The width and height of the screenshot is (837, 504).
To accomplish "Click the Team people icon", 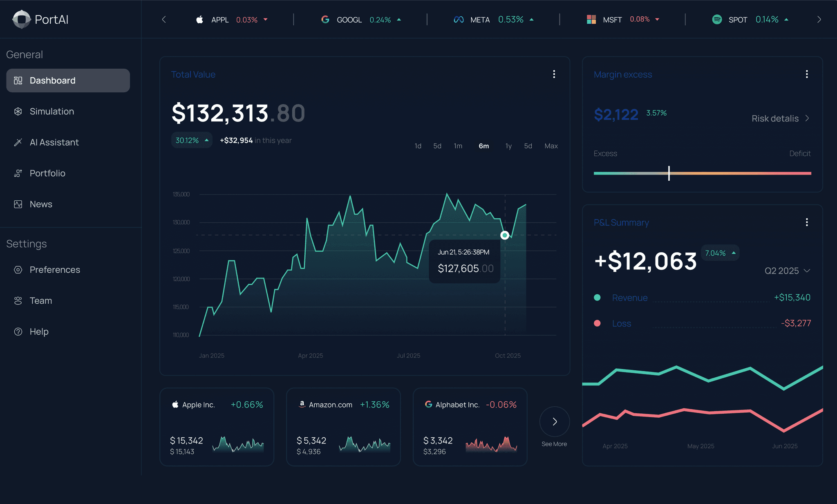I will pyautogui.click(x=18, y=301).
